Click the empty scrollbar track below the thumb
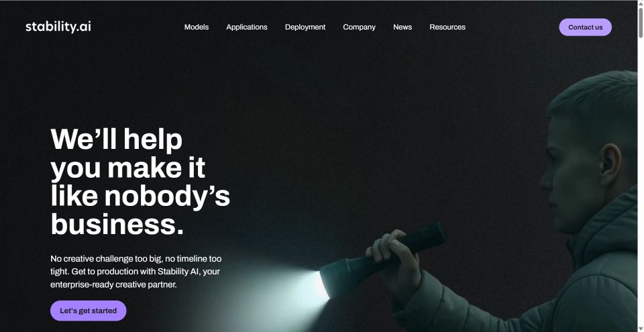The height and width of the screenshot is (332, 644). (641, 181)
